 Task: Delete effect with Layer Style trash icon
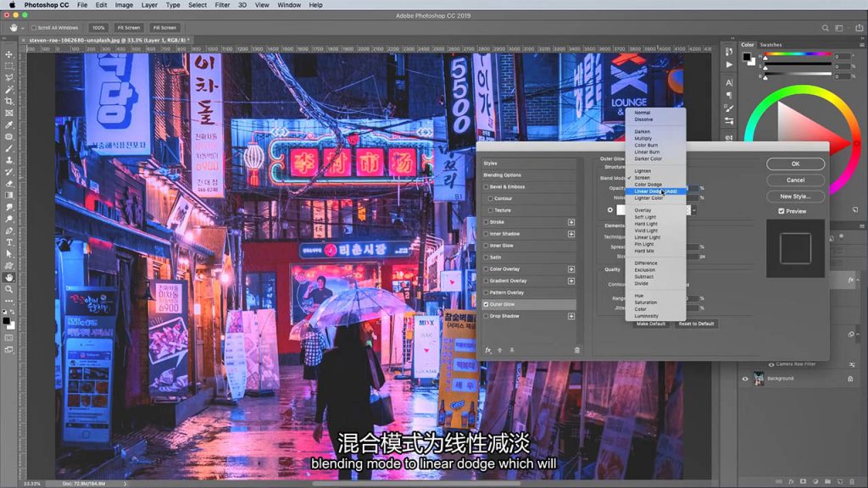click(x=576, y=350)
